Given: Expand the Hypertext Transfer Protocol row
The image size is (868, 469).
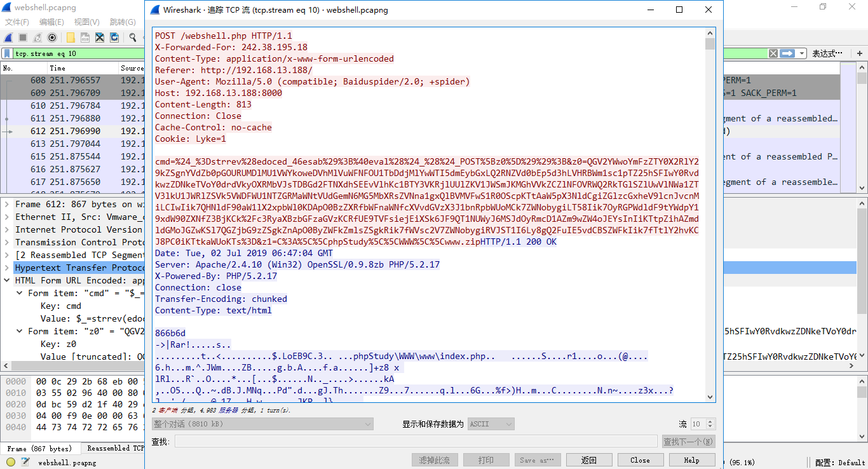Looking at the screenshot, I should 7,268.
